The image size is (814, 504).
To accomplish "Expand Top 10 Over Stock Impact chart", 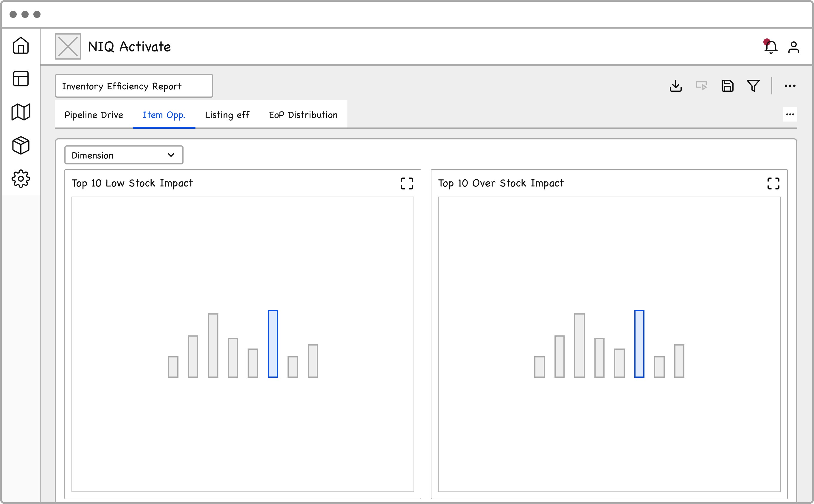I will [x=773, y=183].
